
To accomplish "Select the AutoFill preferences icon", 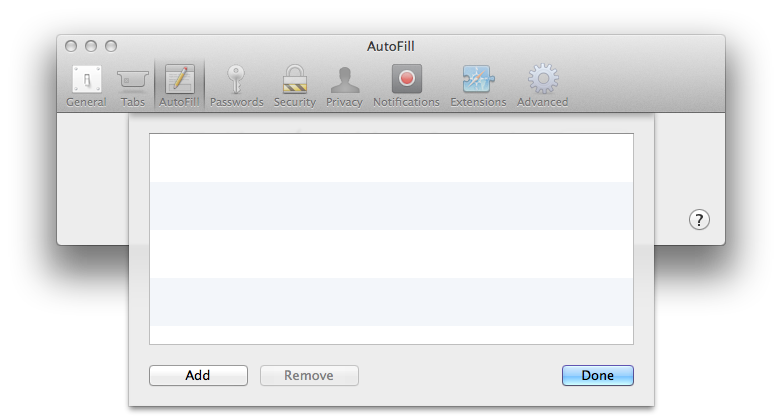I will click(179, 85).
